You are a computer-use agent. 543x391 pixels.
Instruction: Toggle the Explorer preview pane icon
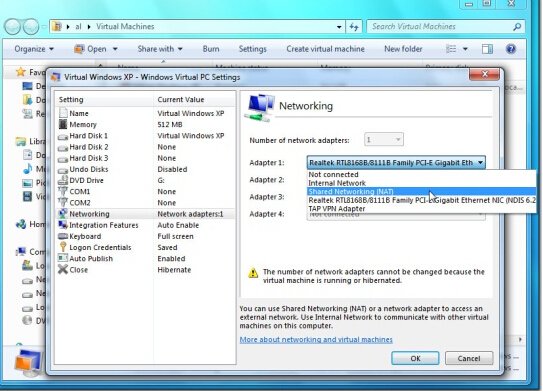pos(487,49)
